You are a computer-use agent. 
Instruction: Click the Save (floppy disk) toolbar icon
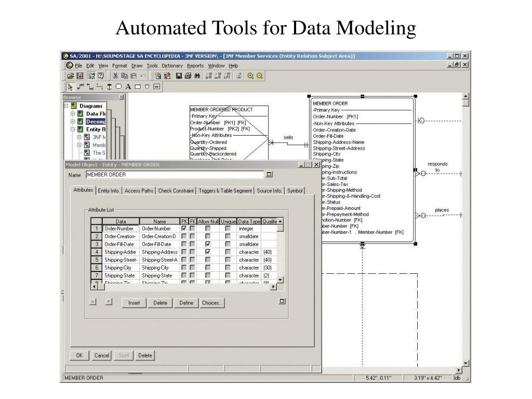[x=179, y=76]
